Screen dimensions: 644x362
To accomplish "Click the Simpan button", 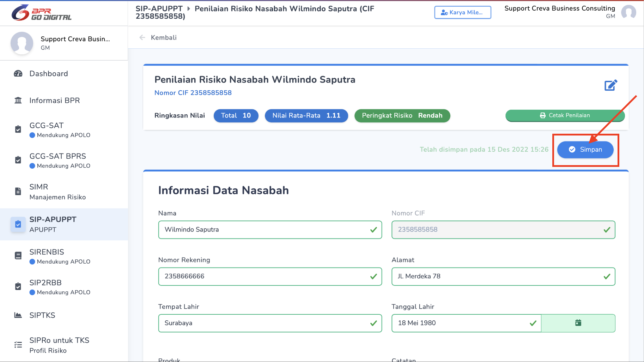I will click(x=585, y=150).
